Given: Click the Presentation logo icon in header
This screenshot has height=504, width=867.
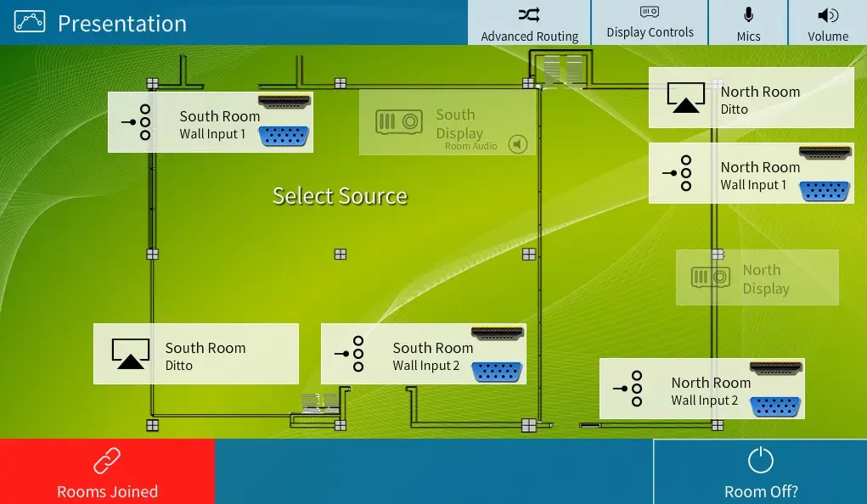Looking at the screenshot, I should click(29, 23).
